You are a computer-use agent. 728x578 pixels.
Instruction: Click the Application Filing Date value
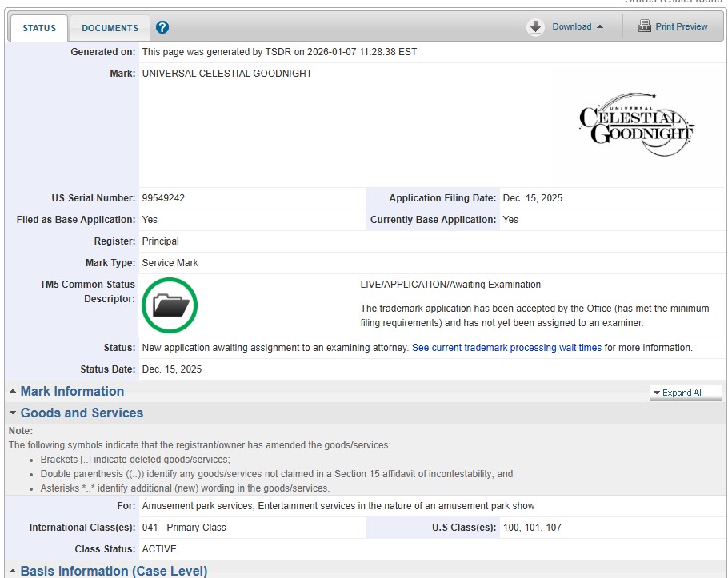(532, 198)
